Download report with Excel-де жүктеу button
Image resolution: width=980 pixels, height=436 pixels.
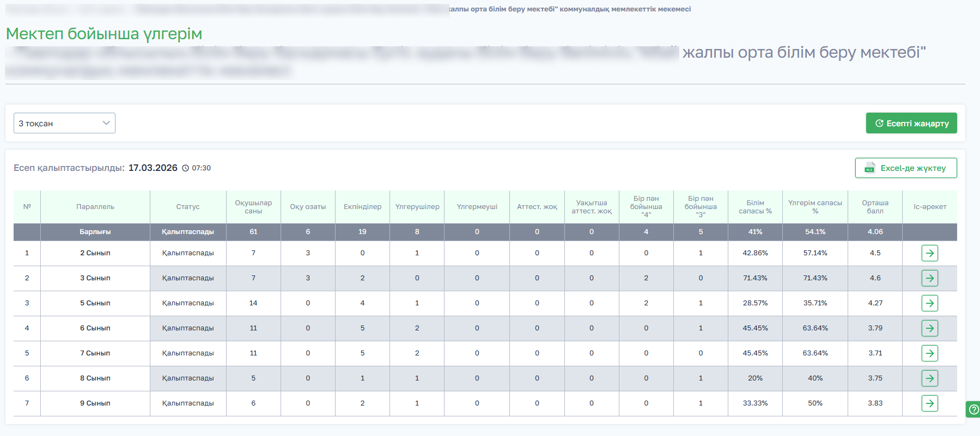pos(905,168)
